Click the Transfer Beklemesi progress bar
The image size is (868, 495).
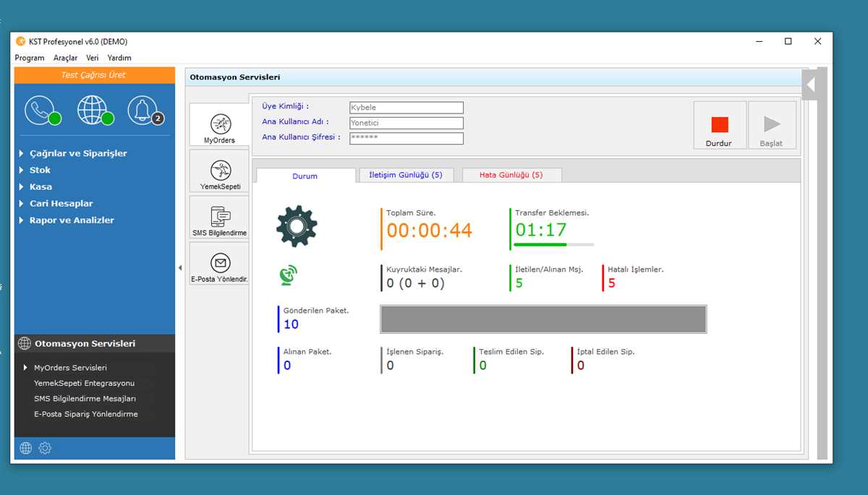[555, 245]
